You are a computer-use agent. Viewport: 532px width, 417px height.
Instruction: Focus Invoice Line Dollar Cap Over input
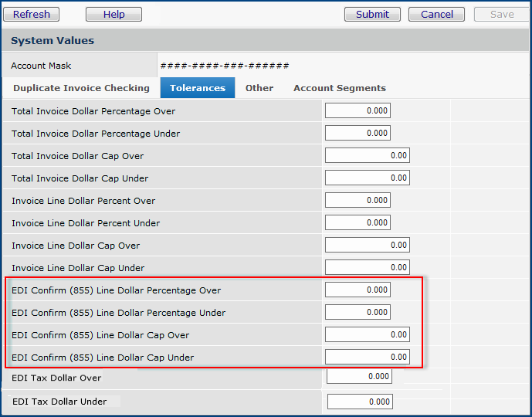[x=367, y=246]
